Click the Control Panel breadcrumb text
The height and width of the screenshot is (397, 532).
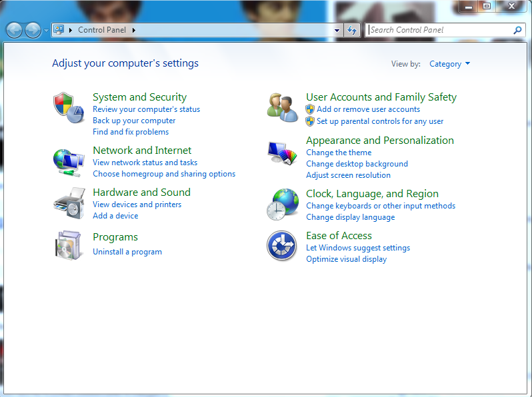tap(102, 30)
